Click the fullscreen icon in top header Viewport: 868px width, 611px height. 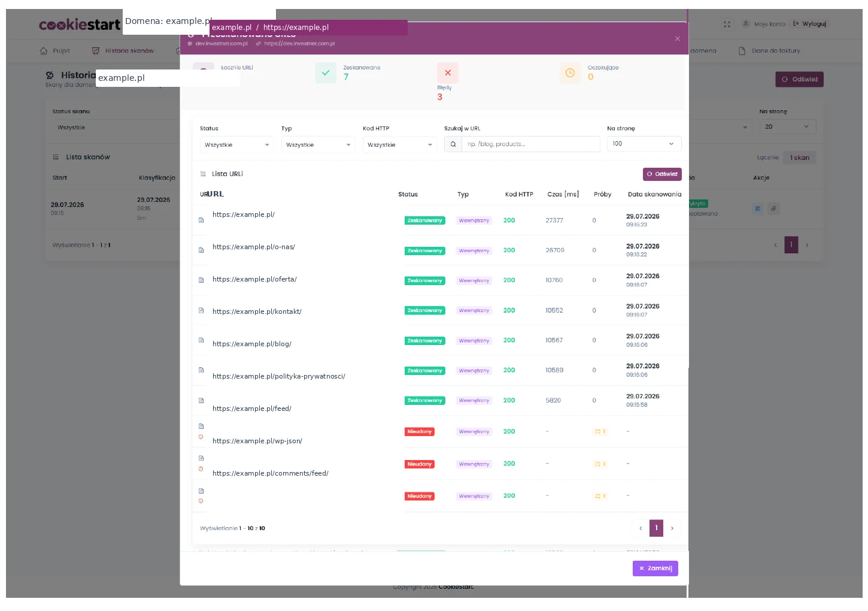pyautogui.click(x=727, y=24)
